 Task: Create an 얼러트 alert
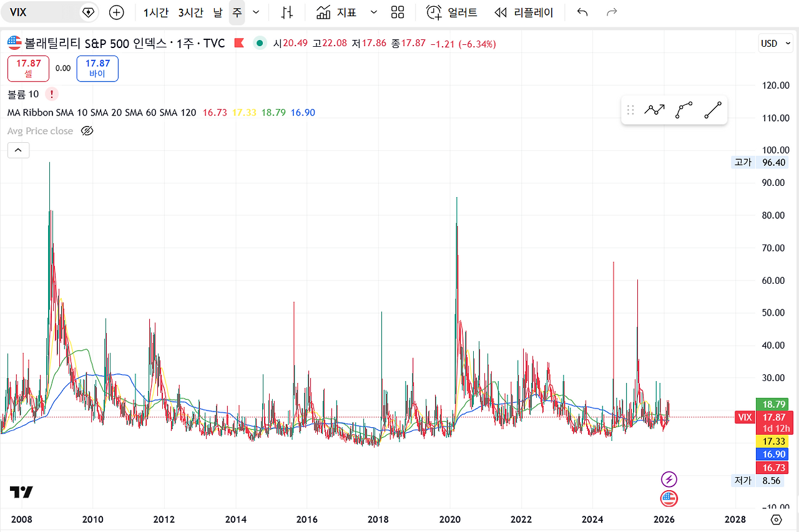coord(452,12)
